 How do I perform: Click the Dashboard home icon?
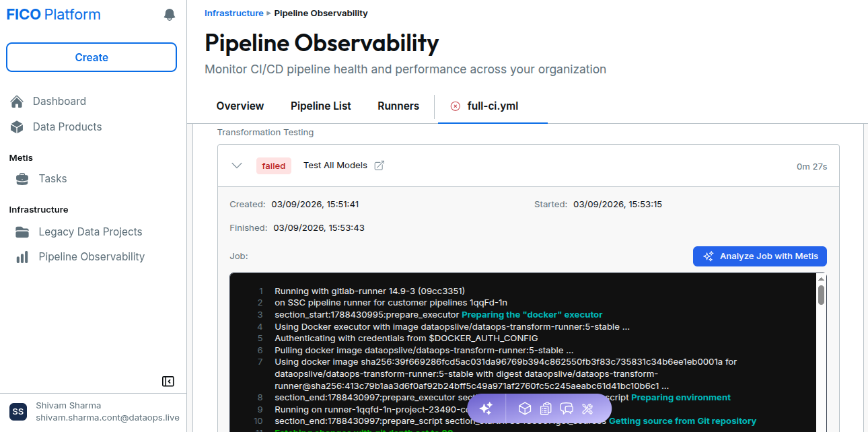tap(17, 102)
